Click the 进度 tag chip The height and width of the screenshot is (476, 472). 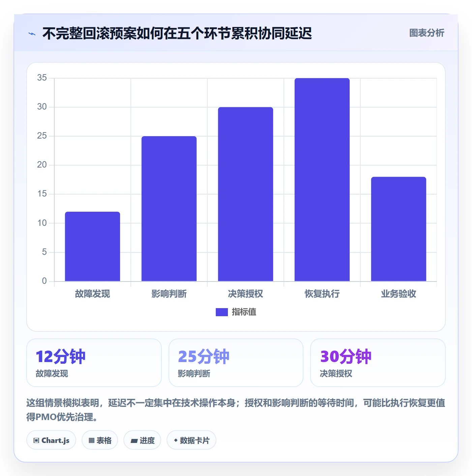click(142, 440)
